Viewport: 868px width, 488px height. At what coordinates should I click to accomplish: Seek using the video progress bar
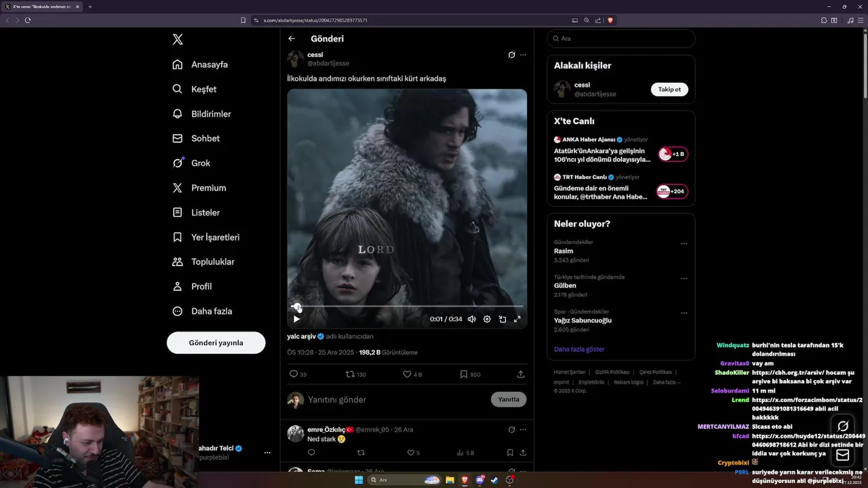(x=407, y=306)
